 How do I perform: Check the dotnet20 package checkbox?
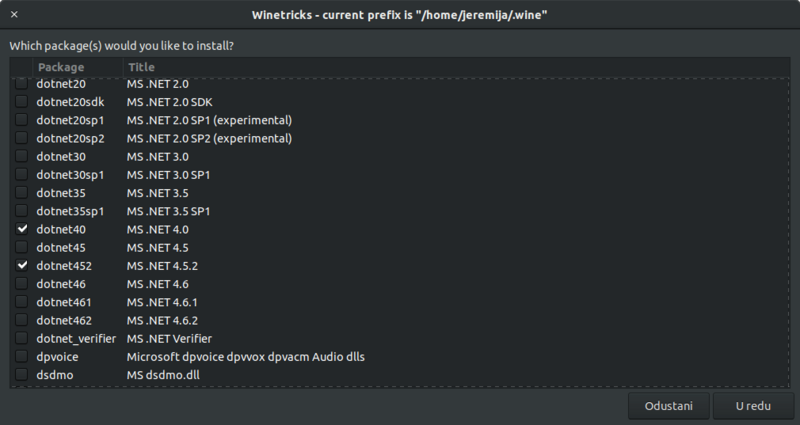(x=21, y=83)
